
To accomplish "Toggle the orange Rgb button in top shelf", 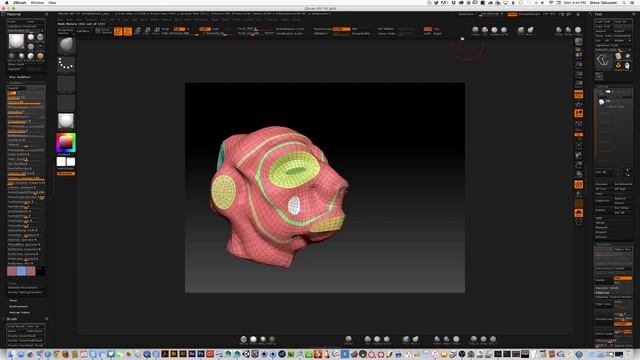I will coord(179,29).
